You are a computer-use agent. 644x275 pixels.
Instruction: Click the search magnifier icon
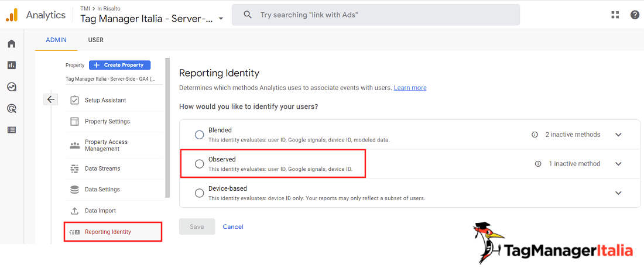tap(247, 15)
